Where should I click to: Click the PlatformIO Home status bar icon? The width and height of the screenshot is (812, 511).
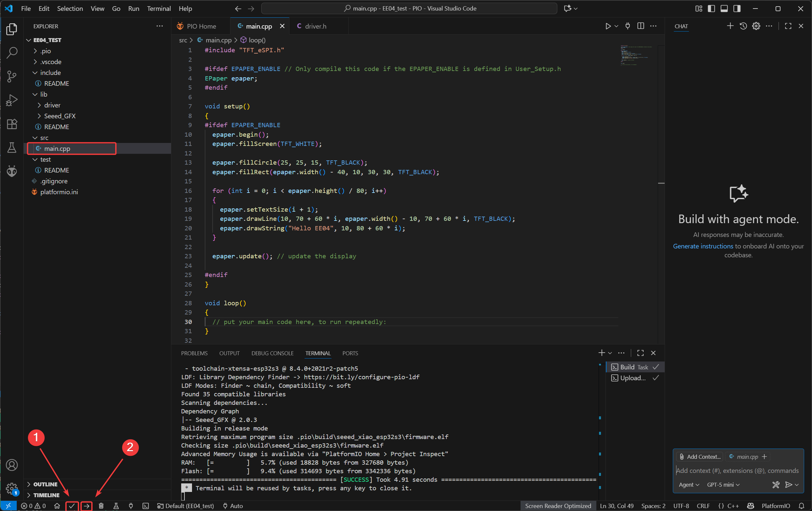(x=57, y=506)
